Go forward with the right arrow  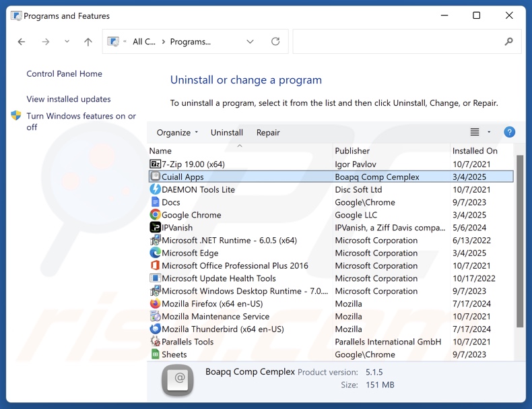coord(46,42)
